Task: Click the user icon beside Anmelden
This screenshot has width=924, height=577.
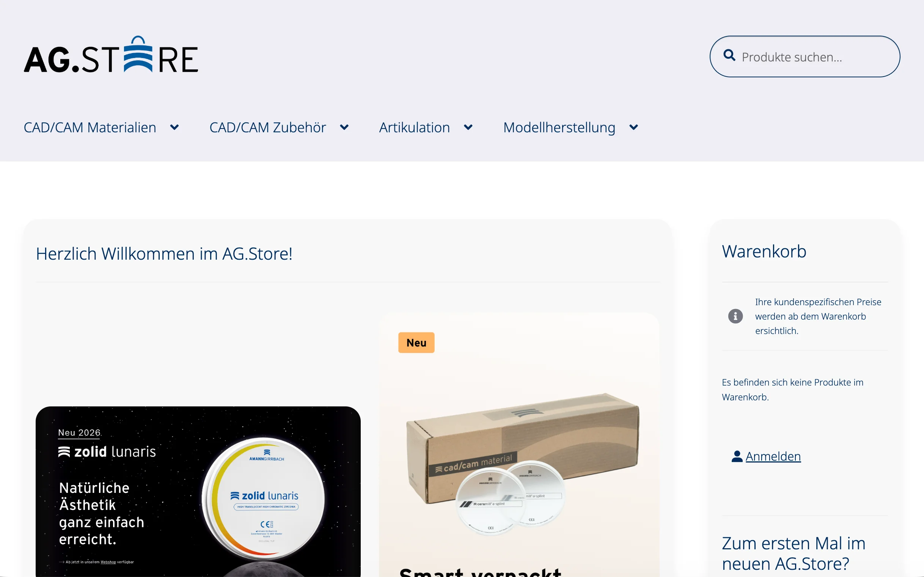Action: click(x=737, y=456)
